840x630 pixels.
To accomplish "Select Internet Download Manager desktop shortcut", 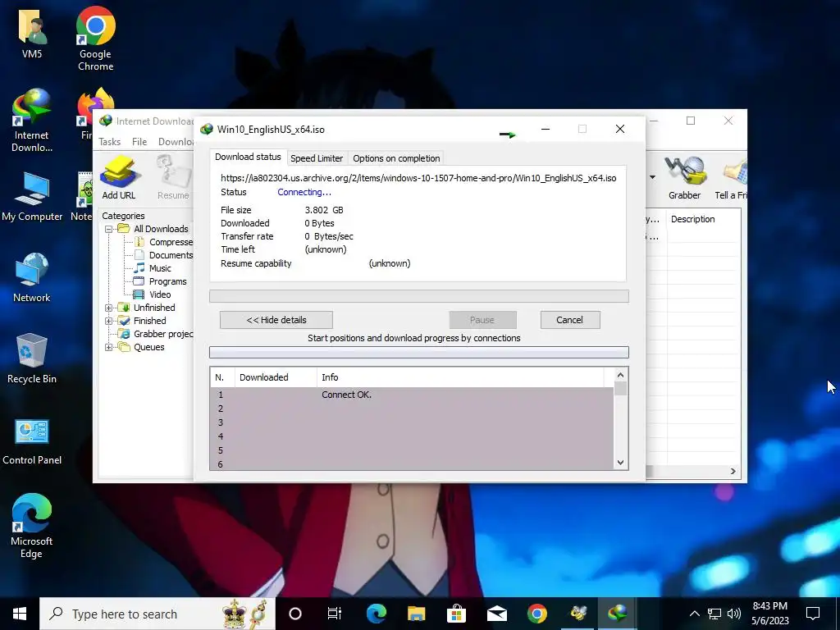I will pos(32,121).
